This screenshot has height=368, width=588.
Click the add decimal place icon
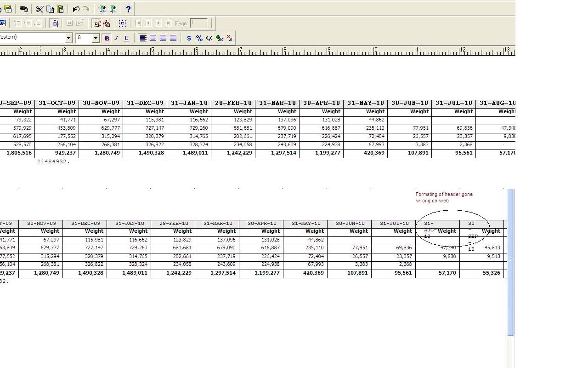pos(219,38)
